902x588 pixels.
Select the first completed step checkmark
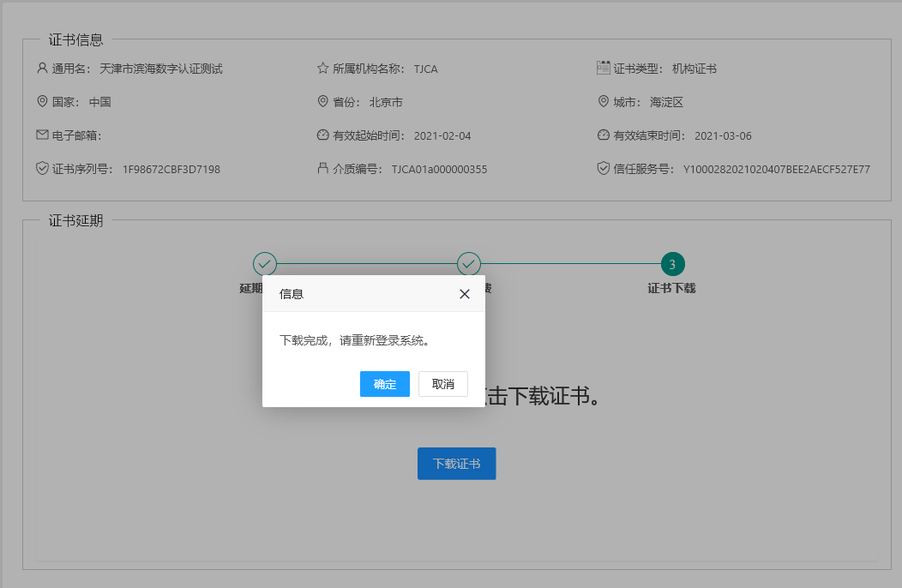[x=264, y=264]
